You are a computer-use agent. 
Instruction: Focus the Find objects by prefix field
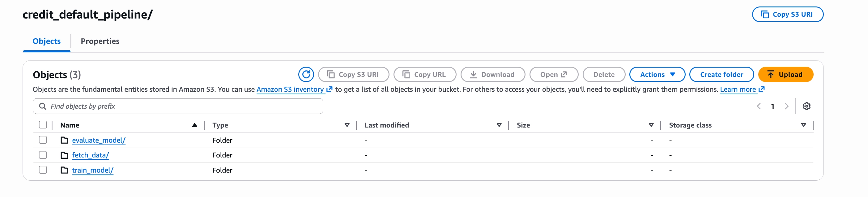point(182,107)
